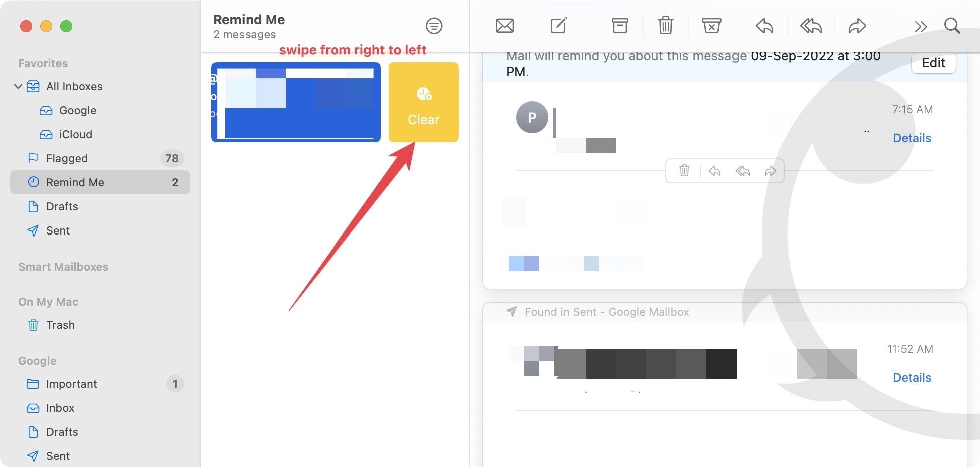
Task: Delete message using the hover trash icon
Action: (684, 171)
